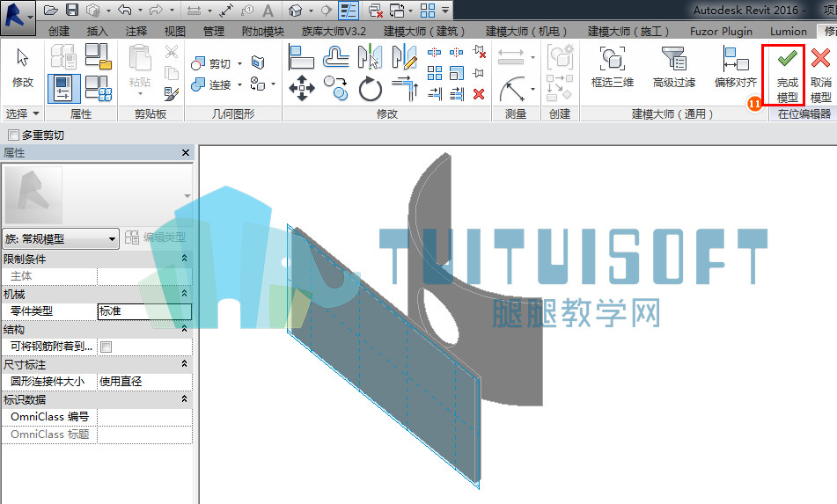
Task: Click the Move tool icon
Action: click(302, 88)
